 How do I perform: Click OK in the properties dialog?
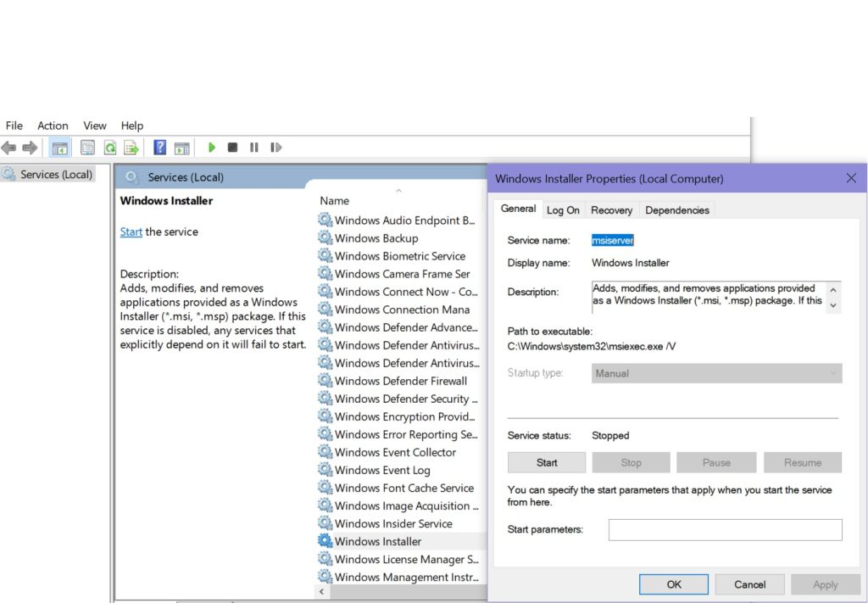click(674, 584)
